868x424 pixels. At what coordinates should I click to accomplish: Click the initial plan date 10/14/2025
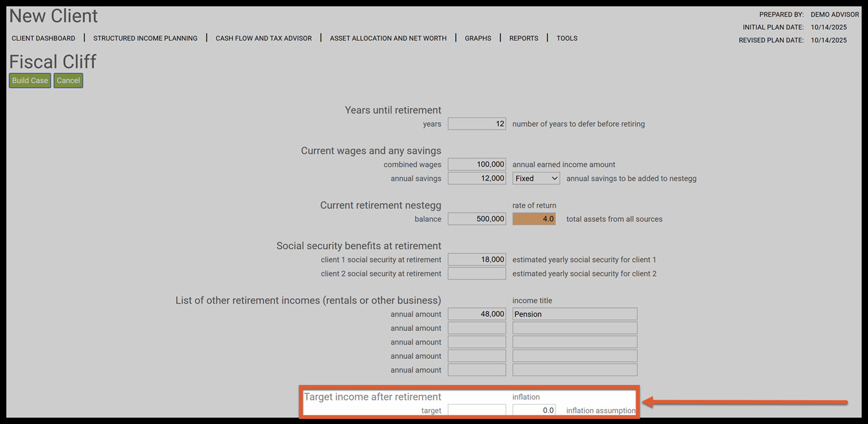(828, 27)
